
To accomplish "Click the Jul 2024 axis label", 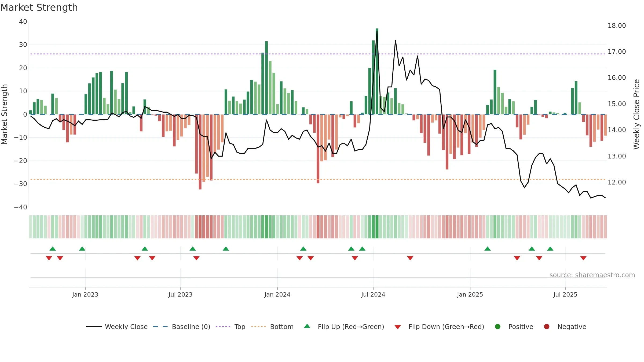I will point(373,294).
